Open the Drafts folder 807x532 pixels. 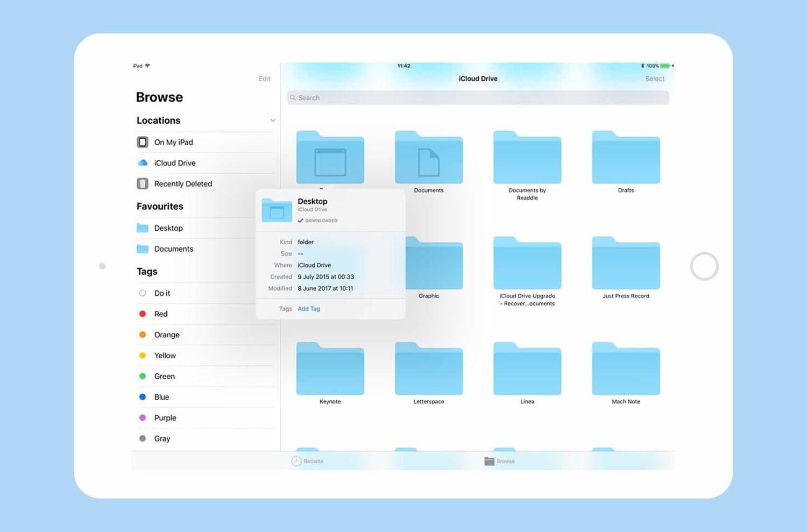click(626, 157)
